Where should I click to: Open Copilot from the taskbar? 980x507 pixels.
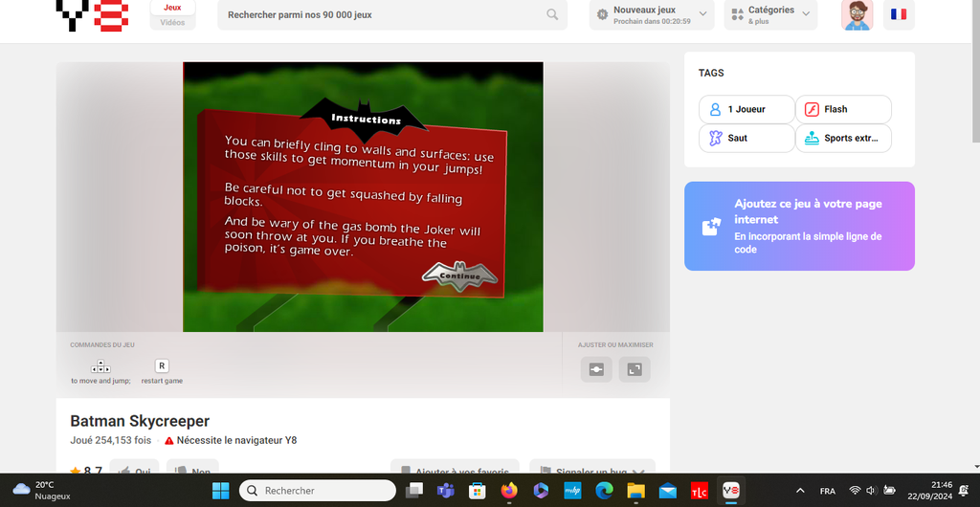coord(541,491)
